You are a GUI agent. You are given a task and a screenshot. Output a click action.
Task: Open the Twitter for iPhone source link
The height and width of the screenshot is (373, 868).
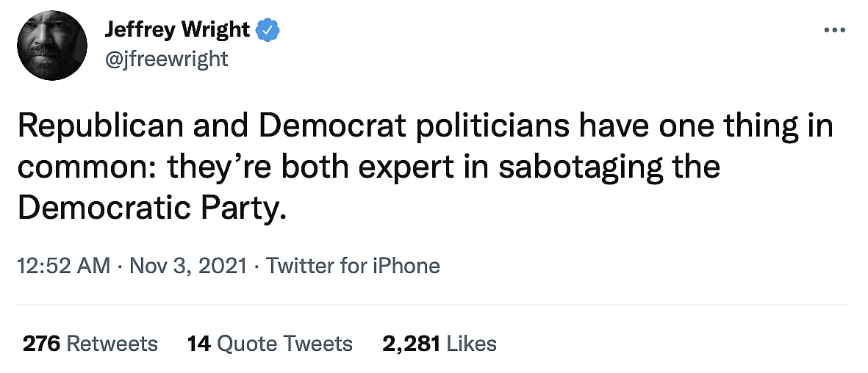pyautogui.click(x=353, y=265)
